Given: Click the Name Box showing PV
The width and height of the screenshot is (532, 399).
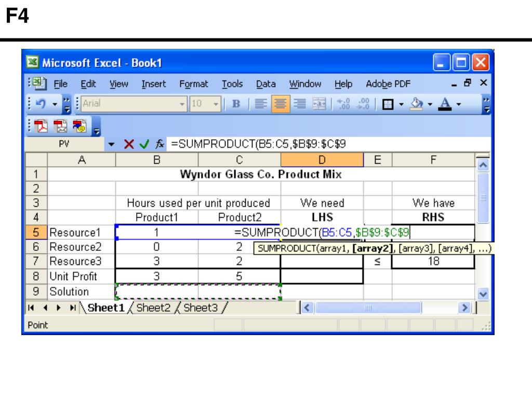Looking at the screenshot, I should 64,144.
